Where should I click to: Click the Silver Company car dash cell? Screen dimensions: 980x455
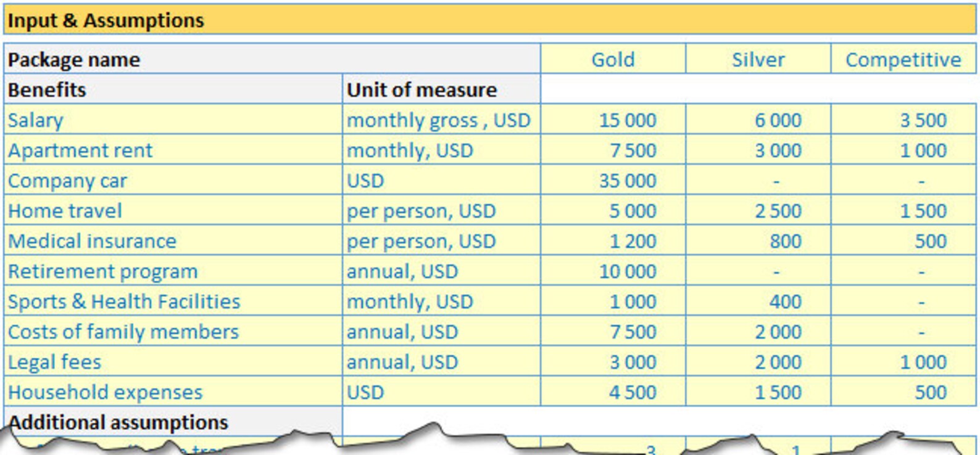(x=758, y=180)
